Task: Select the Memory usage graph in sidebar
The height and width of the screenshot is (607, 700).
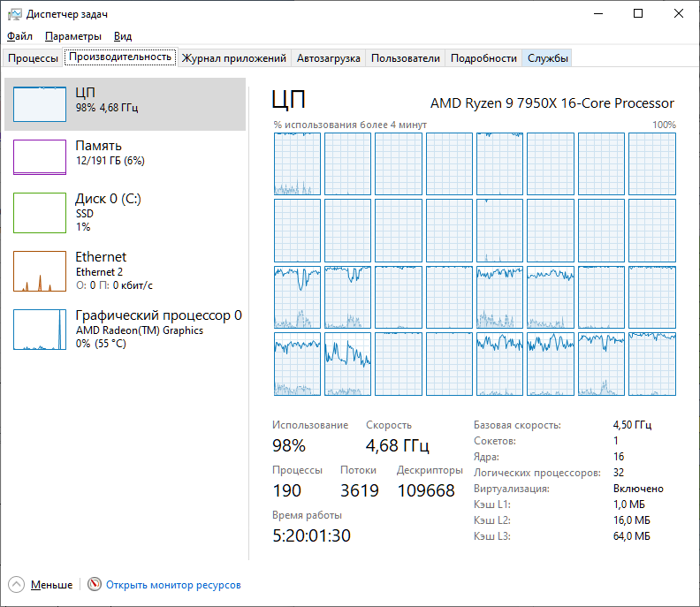Action: click(x=40, y=157)
